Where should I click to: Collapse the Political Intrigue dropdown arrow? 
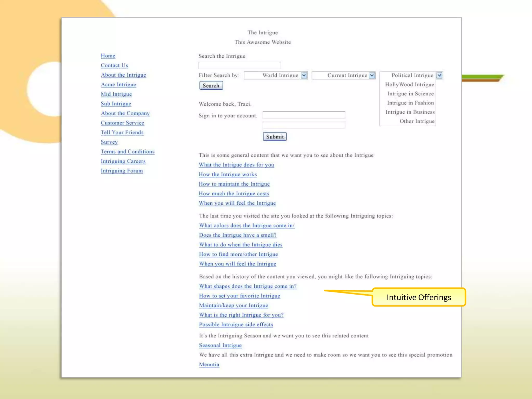[x=439, y=75]
